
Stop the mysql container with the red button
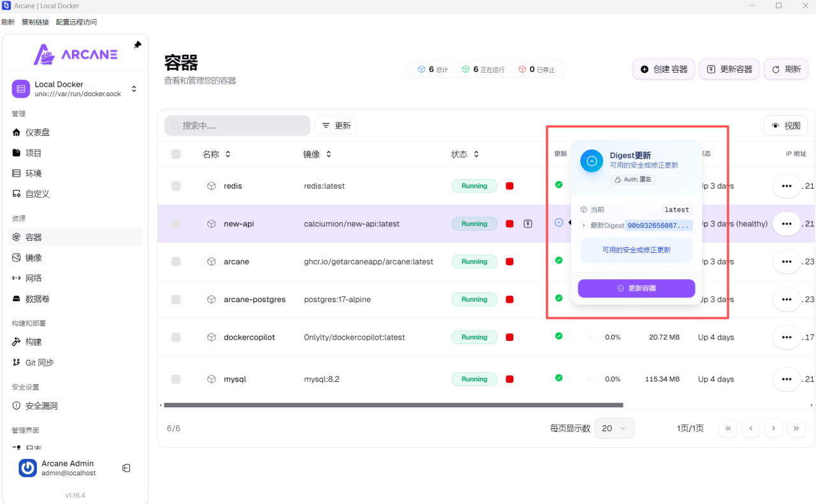tap(509, 379)
